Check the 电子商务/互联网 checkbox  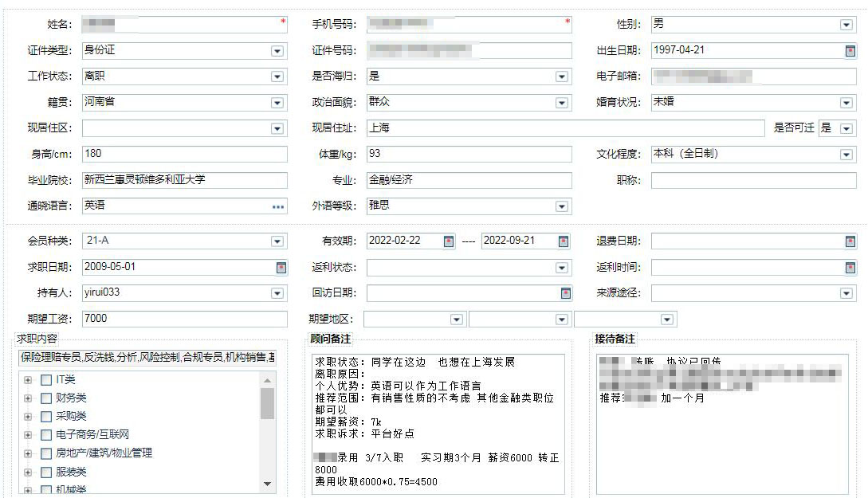click(x=46, y=435)
